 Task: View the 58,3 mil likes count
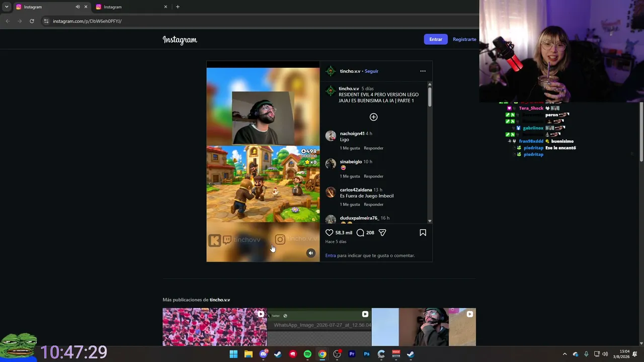(x=344, y=233)
